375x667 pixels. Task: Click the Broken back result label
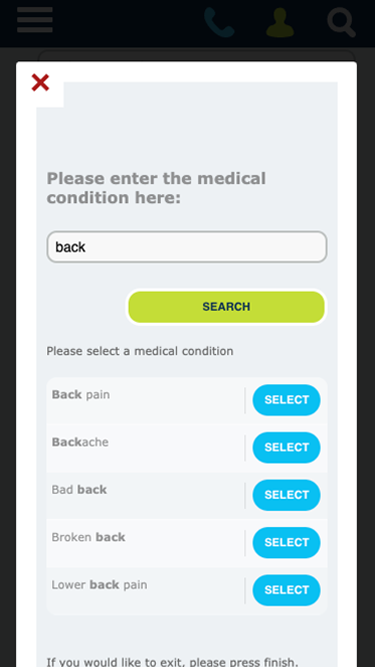(88, 538)
